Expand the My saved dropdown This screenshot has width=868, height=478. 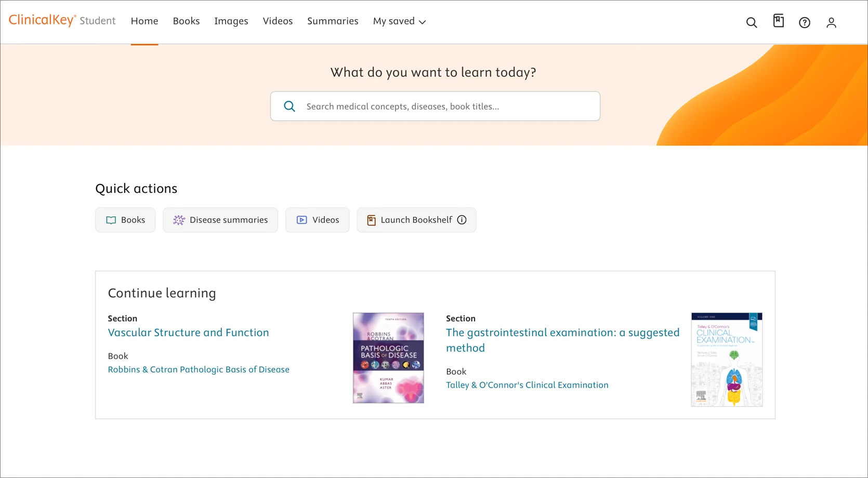point(399,21)
